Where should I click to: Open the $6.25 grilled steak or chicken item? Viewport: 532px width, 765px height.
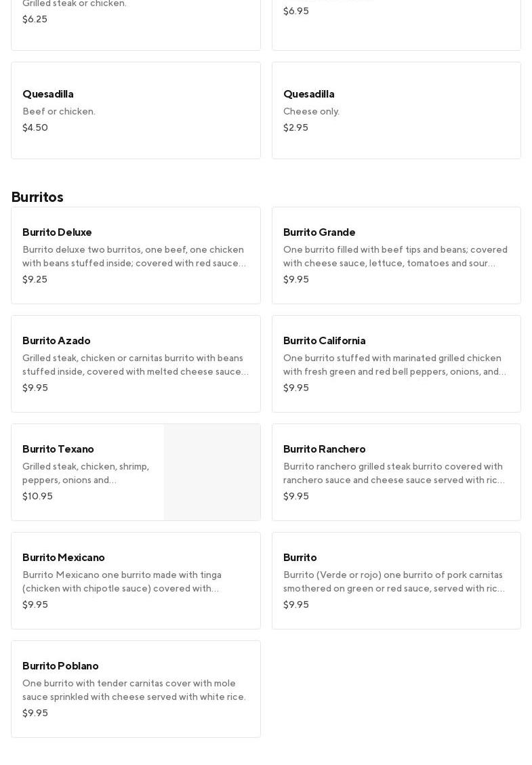point(136,24)
